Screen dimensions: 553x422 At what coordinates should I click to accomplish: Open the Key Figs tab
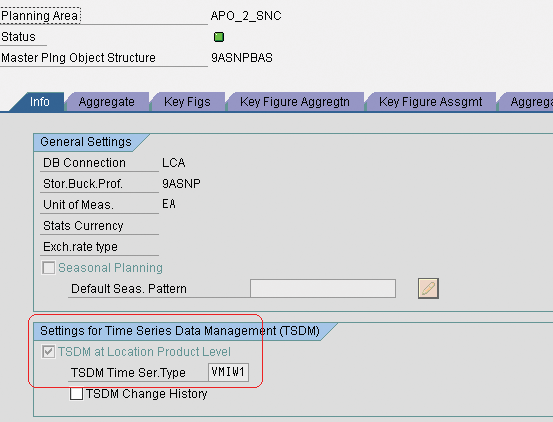pyautogui.click(x=187, y=102)
